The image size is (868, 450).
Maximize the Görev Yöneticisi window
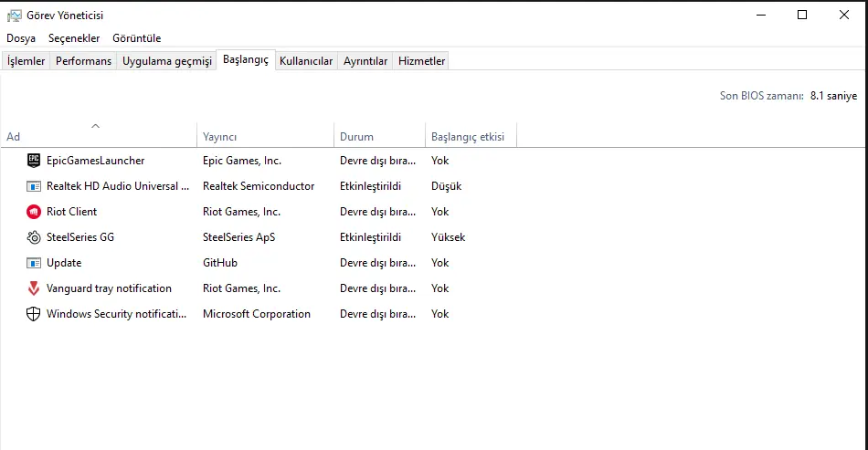[802, 15]
